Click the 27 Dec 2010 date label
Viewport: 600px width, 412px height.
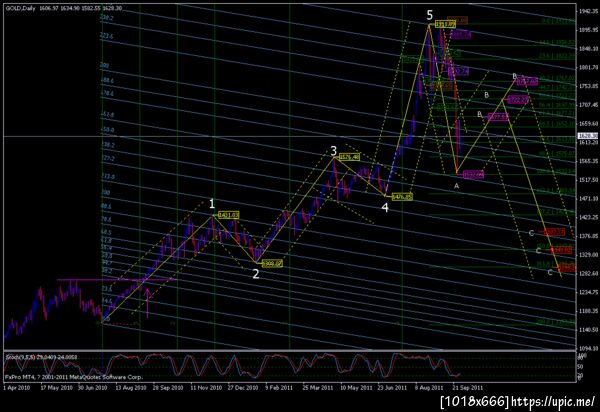(x=243, y=388)
